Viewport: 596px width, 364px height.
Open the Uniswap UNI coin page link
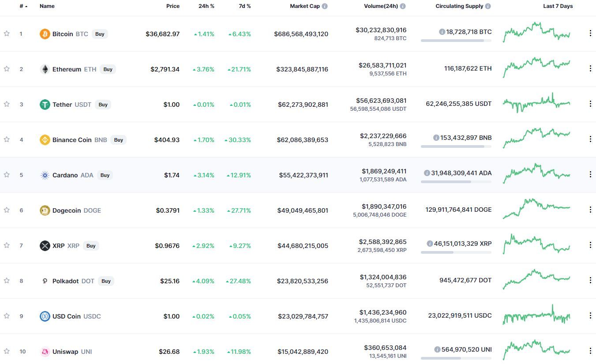tap(72, 352)
